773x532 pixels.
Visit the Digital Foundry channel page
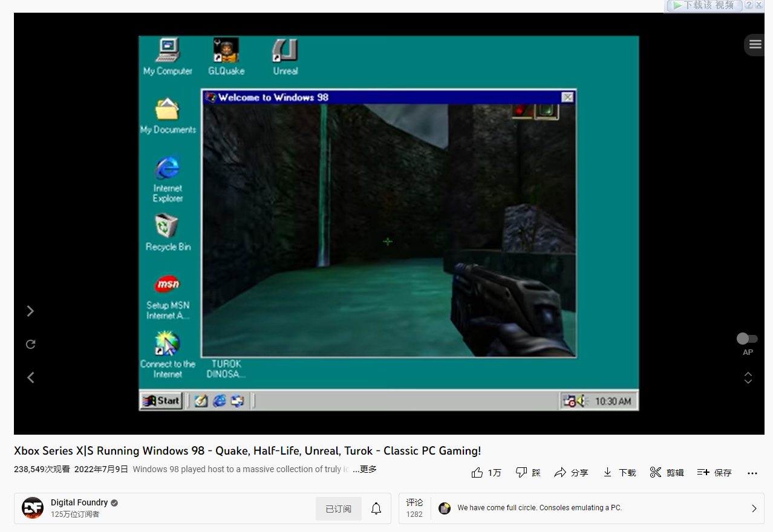tap(79, 502)
